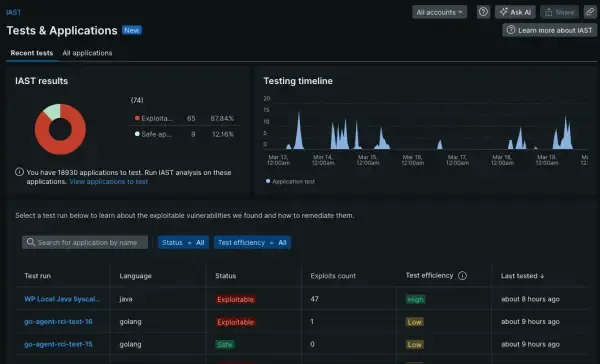
Task: Sort by the Exploits count column
Action: 333,276
